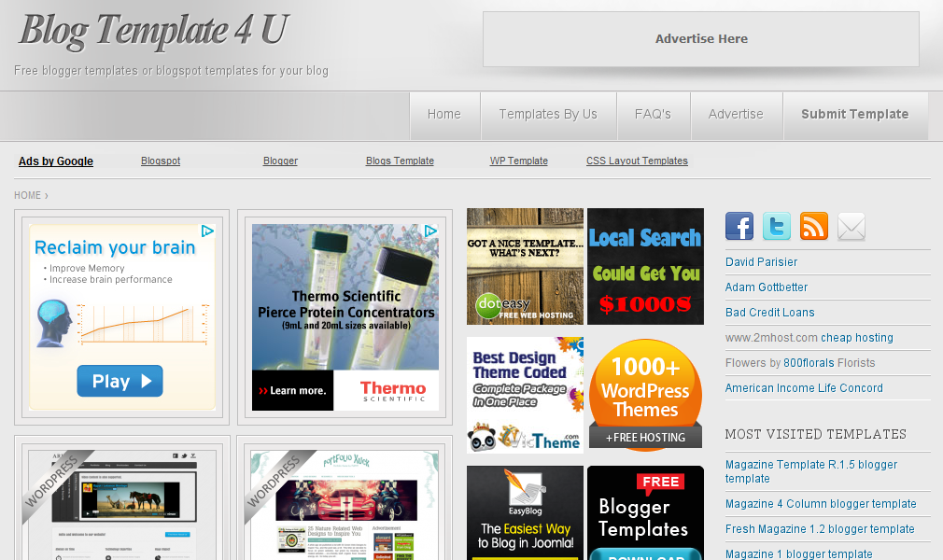Open the 800florals link

click(807, 363)
